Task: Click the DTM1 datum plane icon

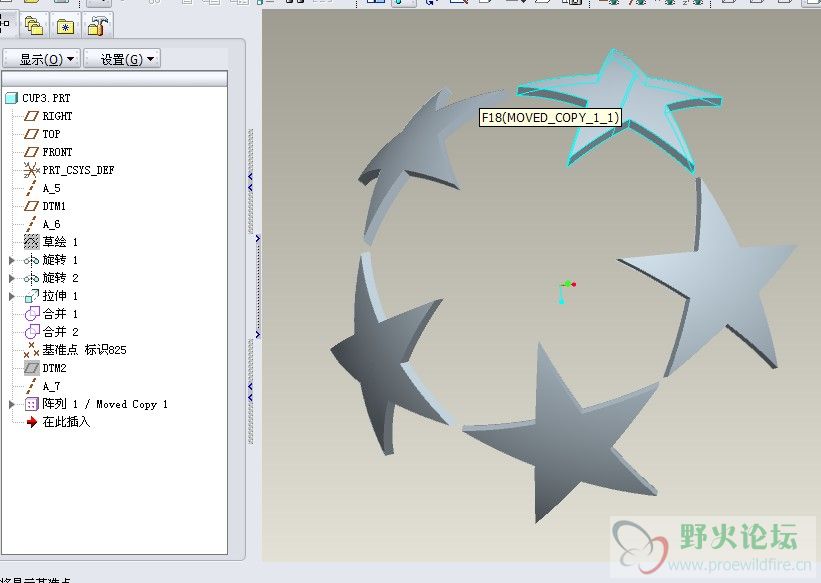Action: [x=31, y=206]
